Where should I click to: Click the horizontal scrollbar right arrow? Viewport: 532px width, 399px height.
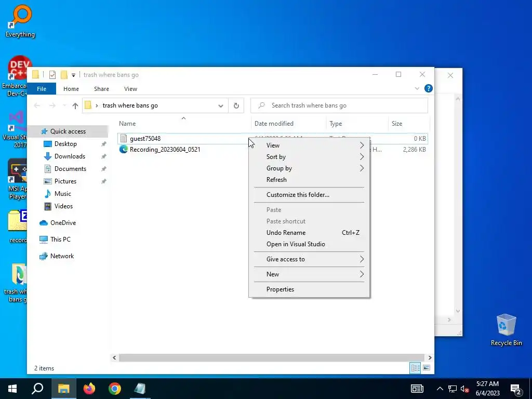(x=430, y=357)
